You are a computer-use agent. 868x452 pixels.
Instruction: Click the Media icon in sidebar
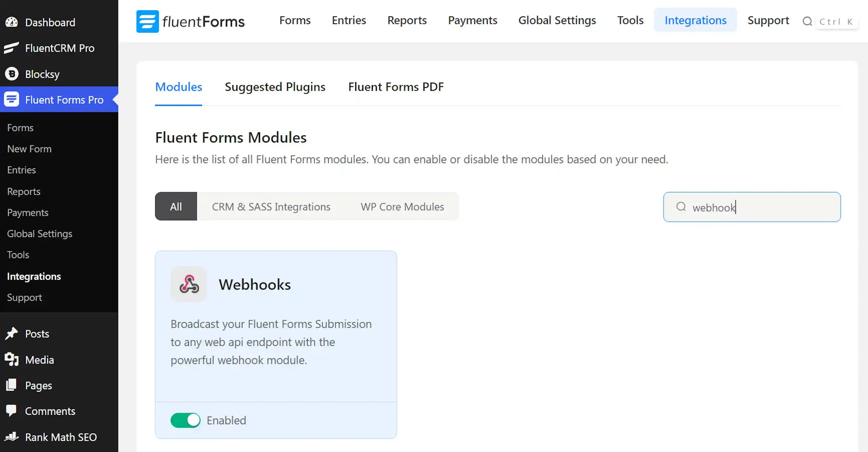[12, 360]
